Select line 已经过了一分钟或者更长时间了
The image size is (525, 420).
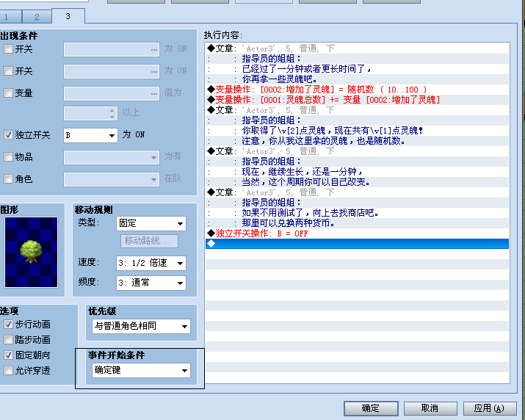(x=358, y=69)
